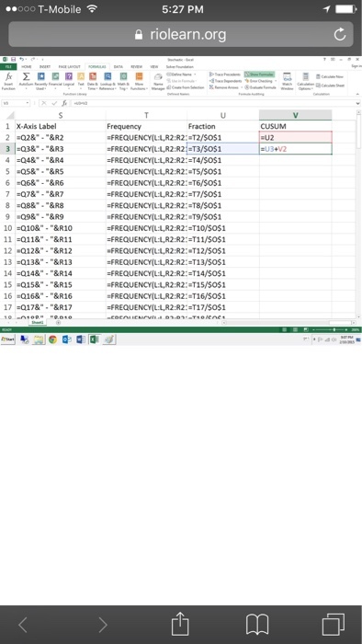Click the Word icon in Windows taskbar
The image size is (362, 644).
pos(80,339)
